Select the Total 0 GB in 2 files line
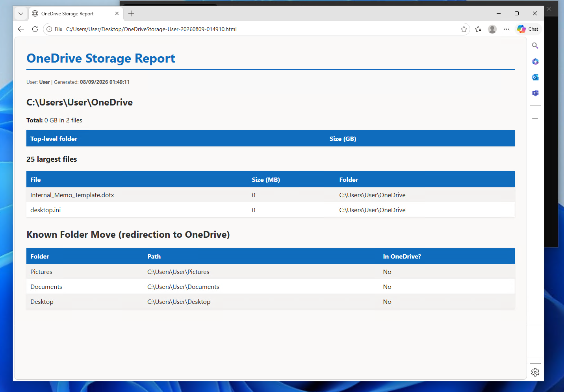 coord(54,120)
